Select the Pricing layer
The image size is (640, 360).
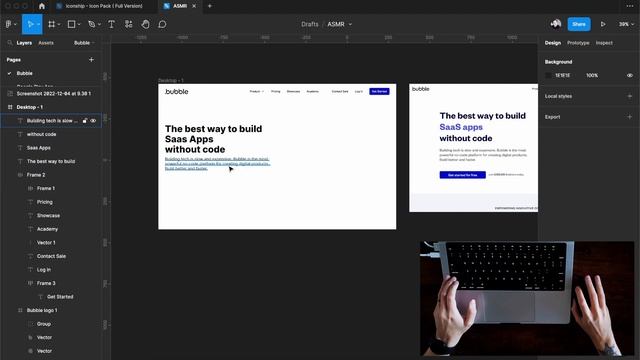[44, 202]
